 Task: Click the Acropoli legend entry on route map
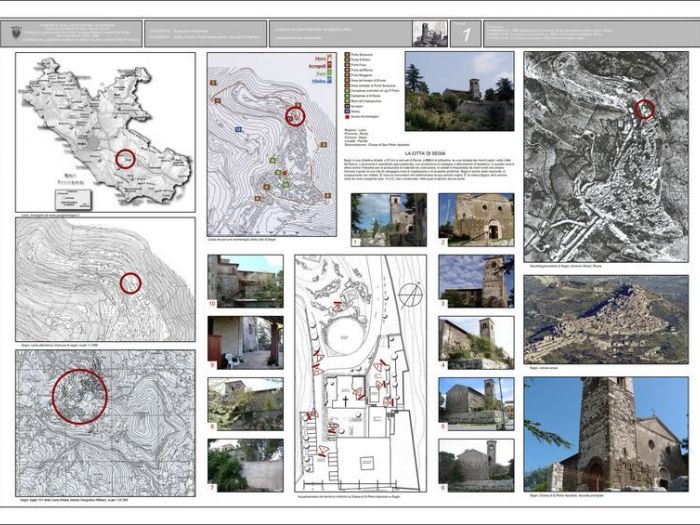319,66
